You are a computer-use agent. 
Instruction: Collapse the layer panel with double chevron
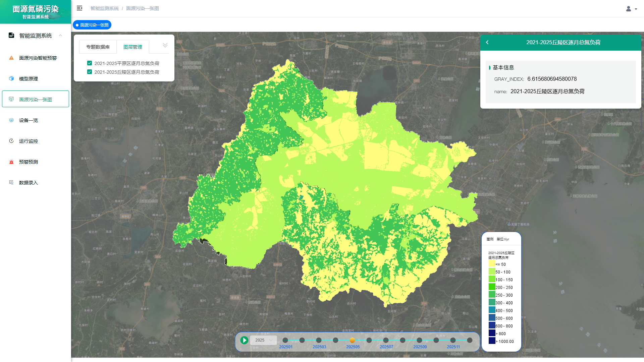[165, 45]
